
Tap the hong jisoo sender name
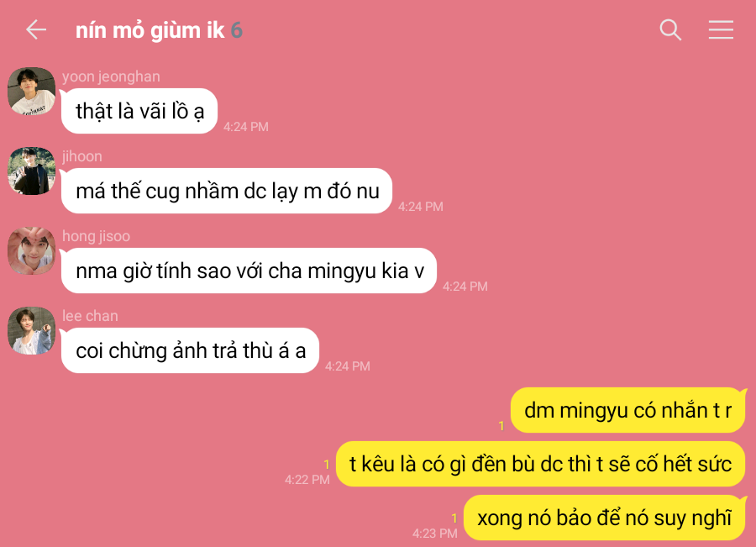pyautogui.click(x=96, y=236)
